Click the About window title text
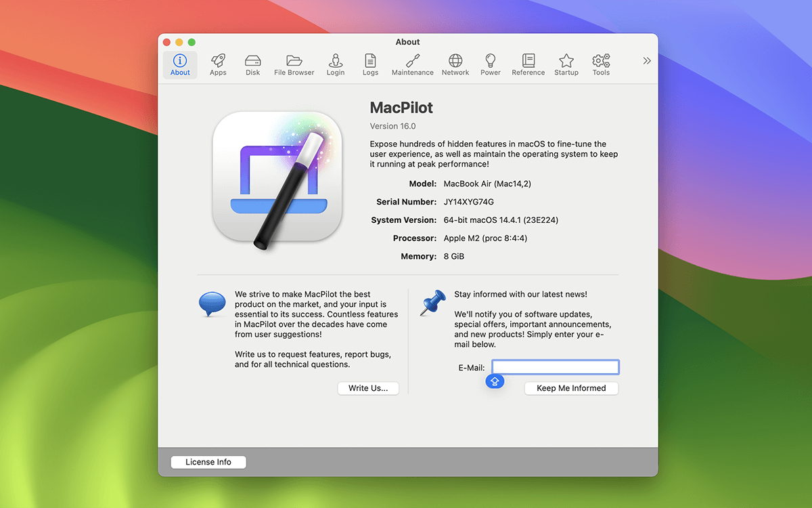 pyautogui.click(x=408, y=42)
